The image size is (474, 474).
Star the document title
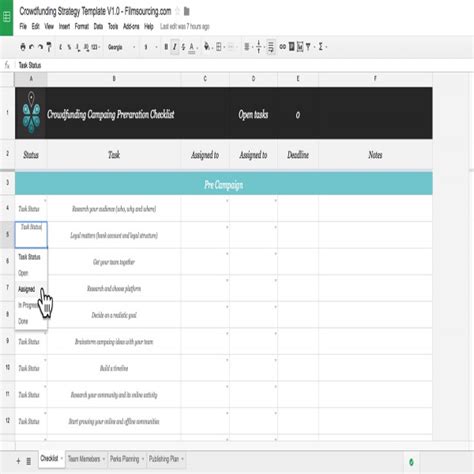(177, 11)
